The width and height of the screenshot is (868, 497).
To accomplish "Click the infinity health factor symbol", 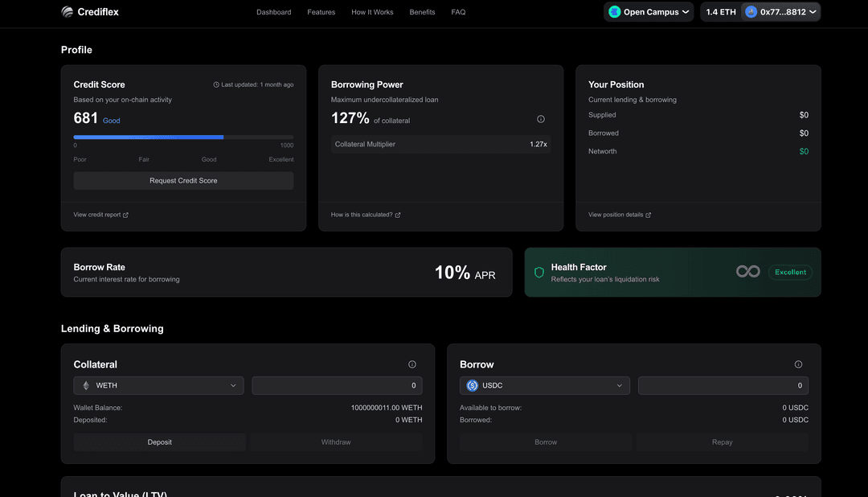I will (x=747, y=273).
